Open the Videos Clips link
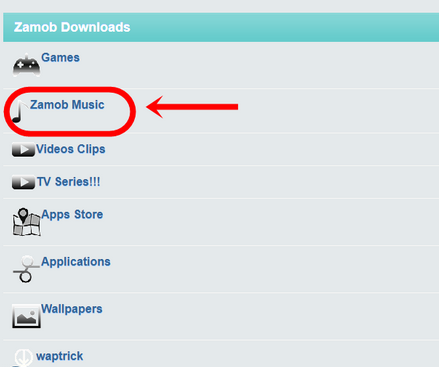This screenshot has height=367, width=439. [x=70, y=149]
